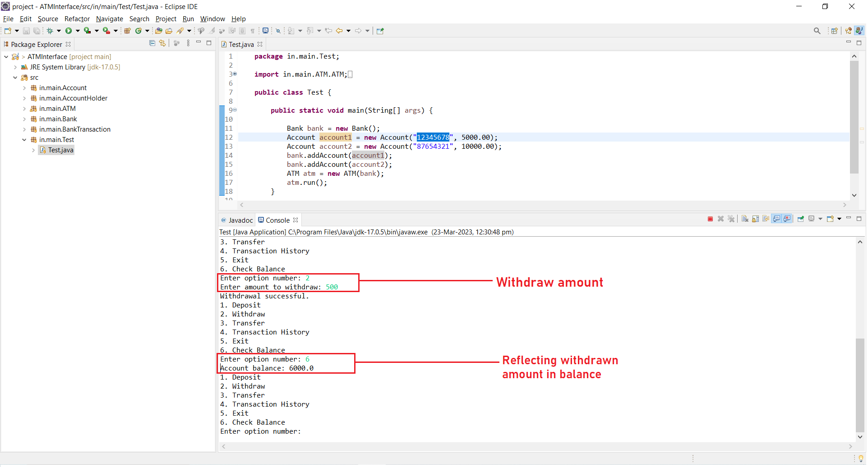Viewport: 868px width, 467px height.
Task: Click the Remove Launch icon in Console
Action: pyautogui.click(x=721, y=219)
